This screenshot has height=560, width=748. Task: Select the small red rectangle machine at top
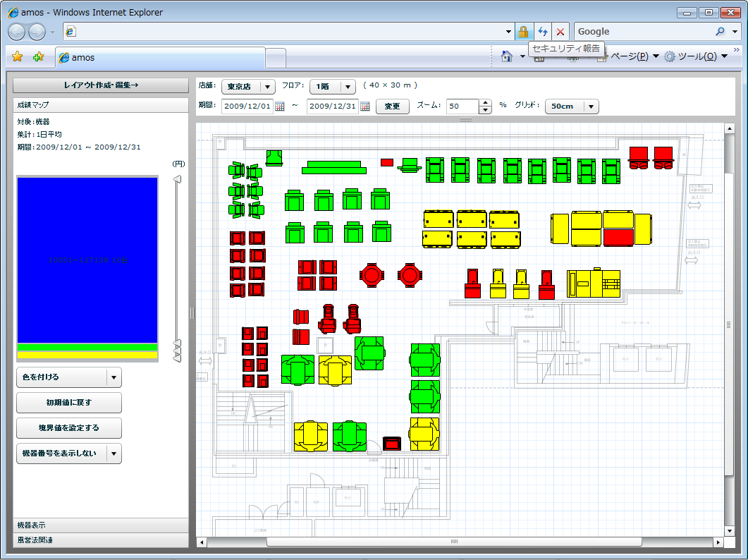pos(387,163)
